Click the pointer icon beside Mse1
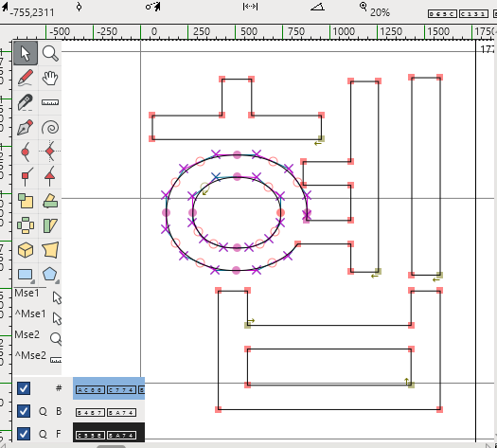The height and width of the screenshot is (448, 497). point(57,297)
